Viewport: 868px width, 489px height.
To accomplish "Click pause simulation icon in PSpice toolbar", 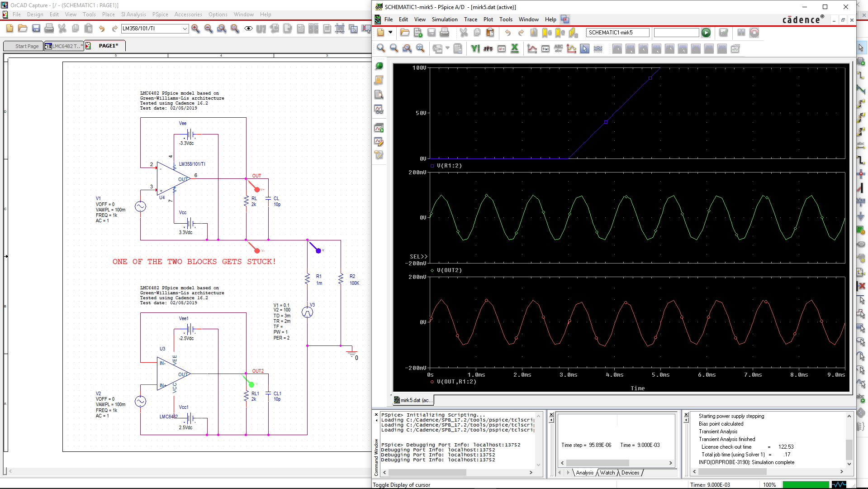I will 741,33.
